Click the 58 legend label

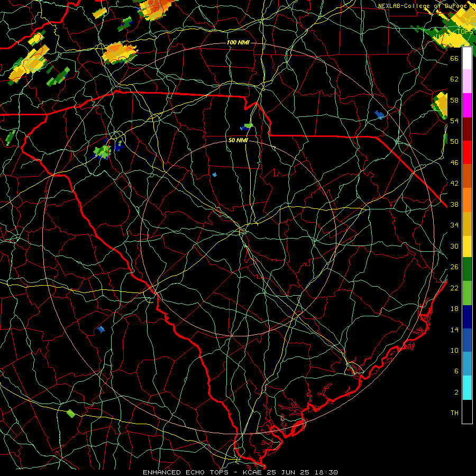454,100
